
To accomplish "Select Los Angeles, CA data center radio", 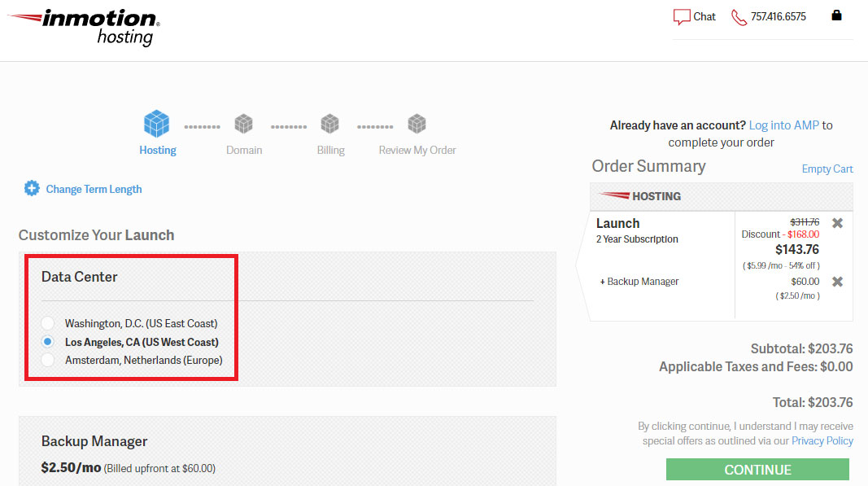I will click(x=48, y=342).
